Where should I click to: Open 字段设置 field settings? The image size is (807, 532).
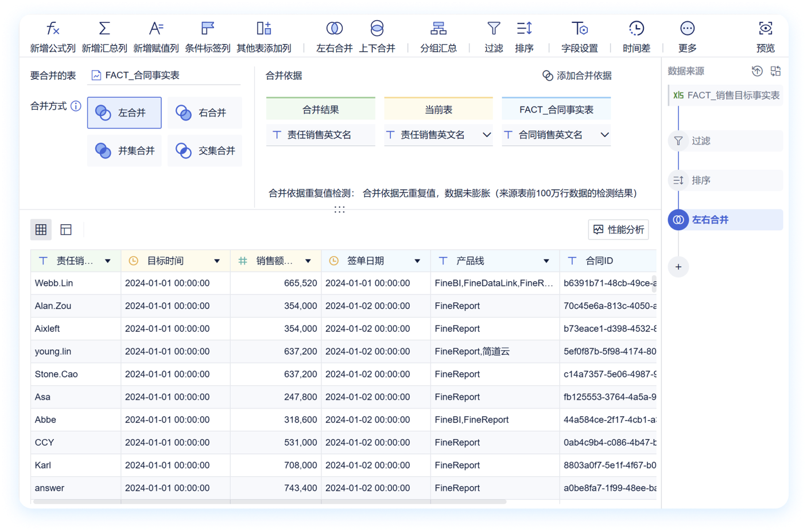click(x=580, y=37)
